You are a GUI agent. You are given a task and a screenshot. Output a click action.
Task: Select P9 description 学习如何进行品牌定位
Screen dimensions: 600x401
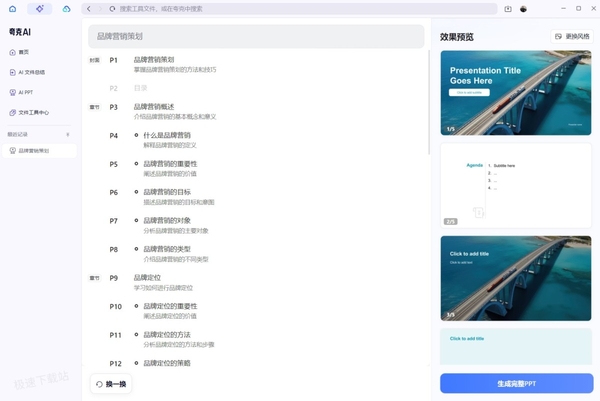tap(163, 288)
